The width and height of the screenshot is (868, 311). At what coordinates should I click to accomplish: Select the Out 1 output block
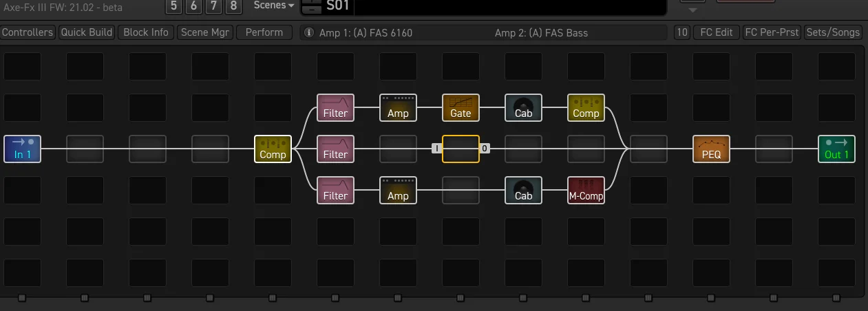(836, 149)
